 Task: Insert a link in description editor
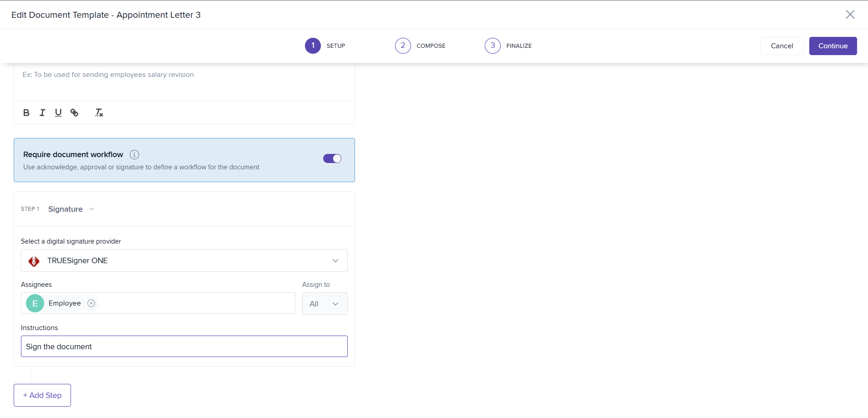(74, 112)
